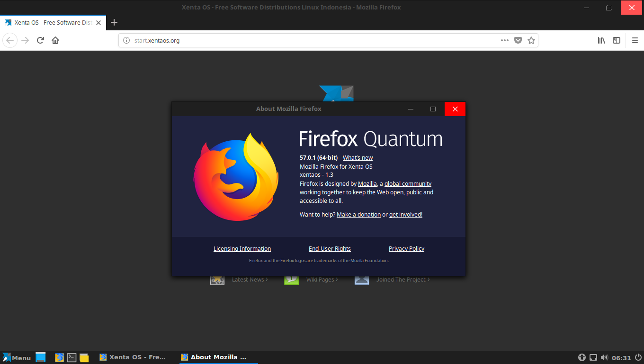
Task: Show site information for start.xentaos.org
Action: [126, 40]
